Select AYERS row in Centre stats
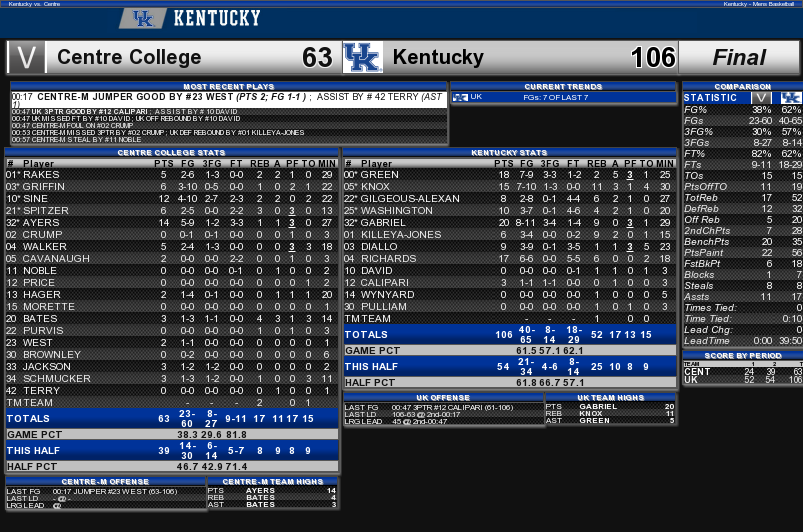Screen dimensions: 803x532 coord(172,223)
